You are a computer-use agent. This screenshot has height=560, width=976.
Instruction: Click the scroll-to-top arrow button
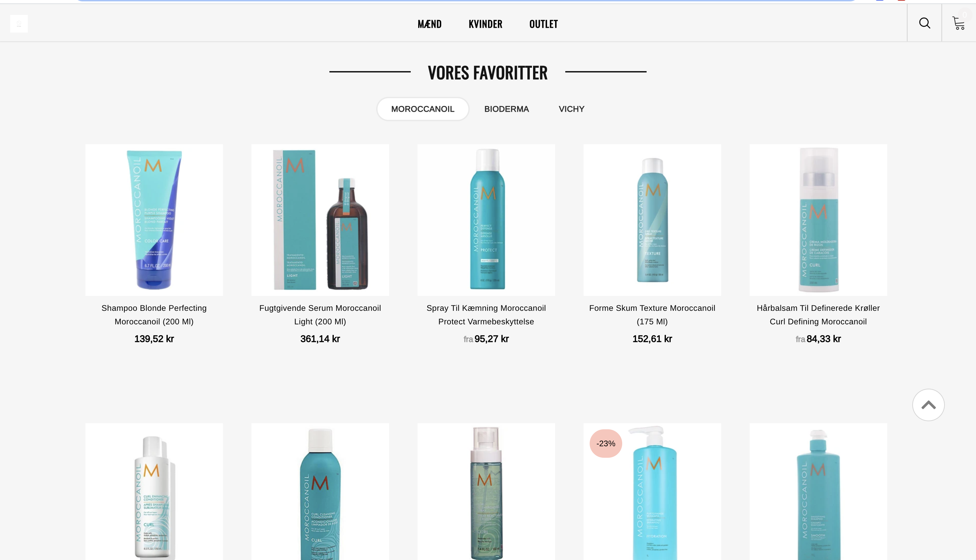928,405
